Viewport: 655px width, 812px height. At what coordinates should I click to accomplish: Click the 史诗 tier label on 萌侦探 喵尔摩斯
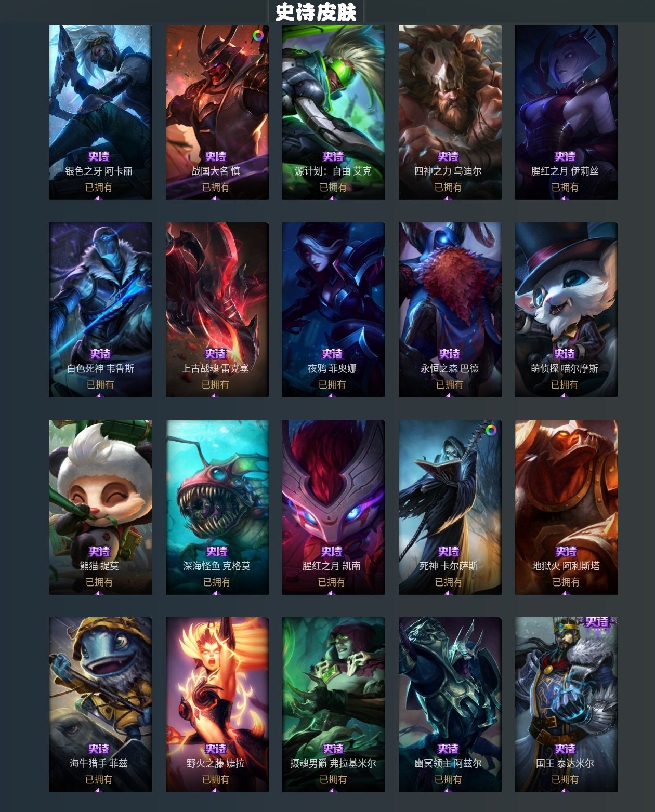click(565, 354)
